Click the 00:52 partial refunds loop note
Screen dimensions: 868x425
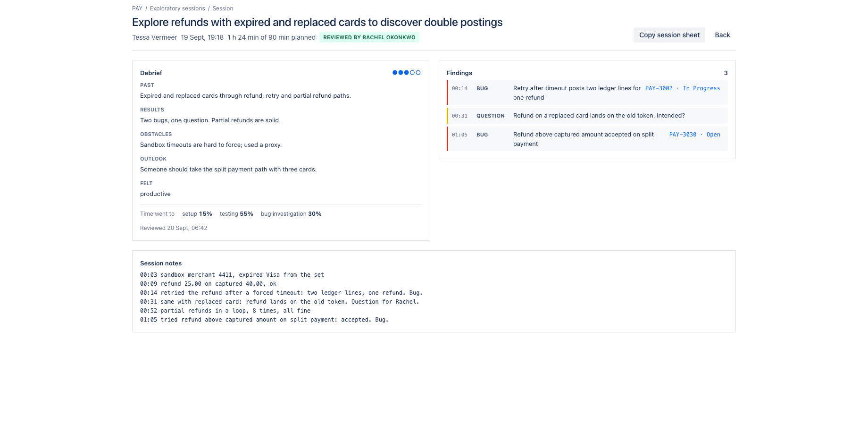click(225, 311)
